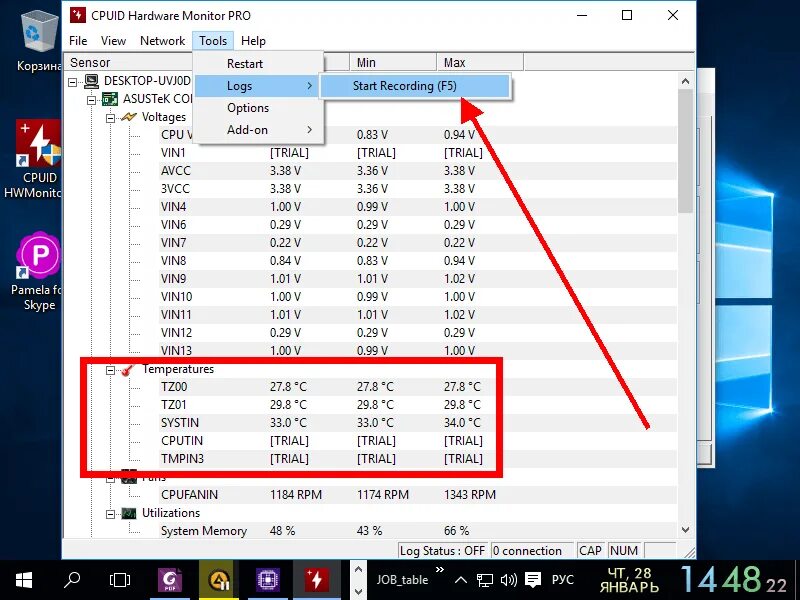Open Task View on taskbar

coord(120,580)
